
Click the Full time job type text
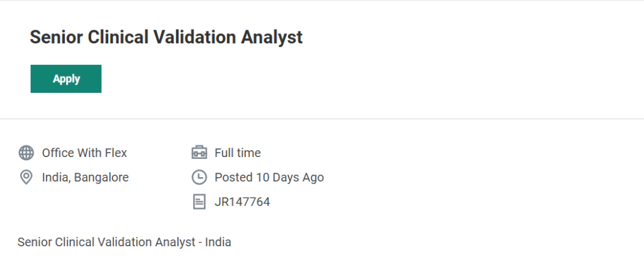tap(237, 153)
